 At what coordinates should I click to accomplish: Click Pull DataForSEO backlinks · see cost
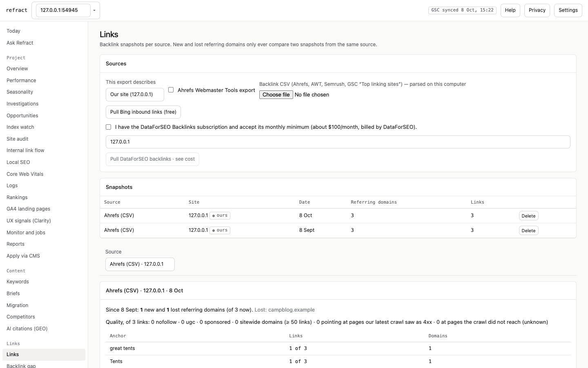pyautogui.click(x=152, y=159)
